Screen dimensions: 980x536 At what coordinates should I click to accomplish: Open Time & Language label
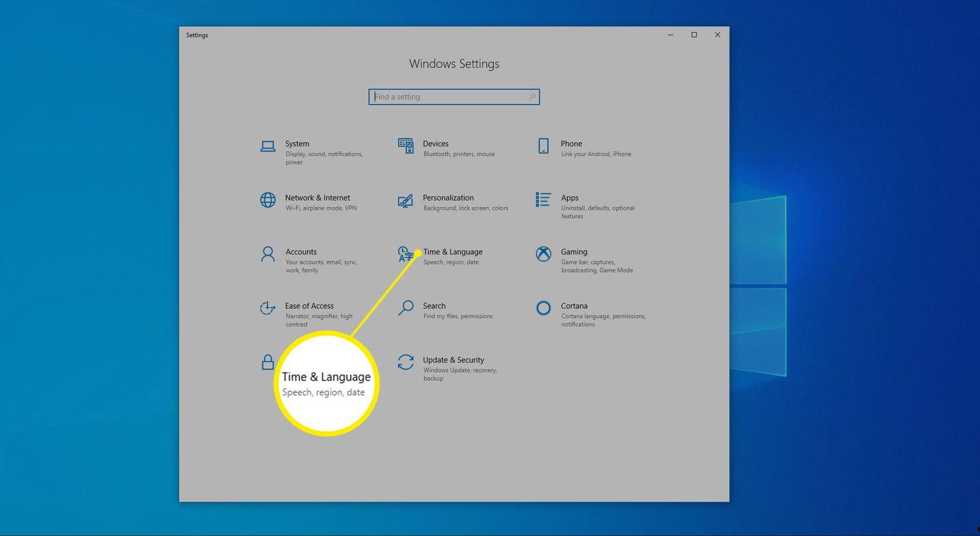tap(453, 252)
